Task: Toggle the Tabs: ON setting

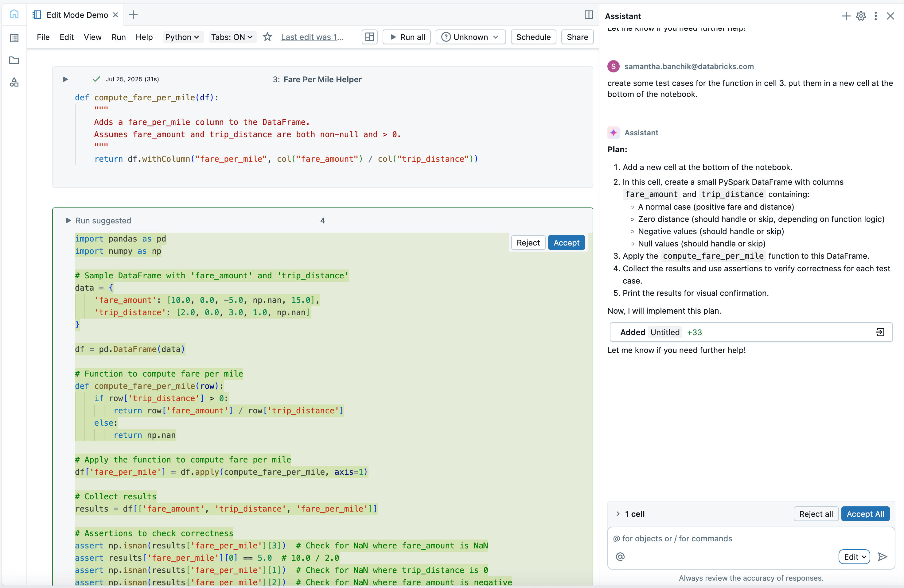Action: click(232, 37)
